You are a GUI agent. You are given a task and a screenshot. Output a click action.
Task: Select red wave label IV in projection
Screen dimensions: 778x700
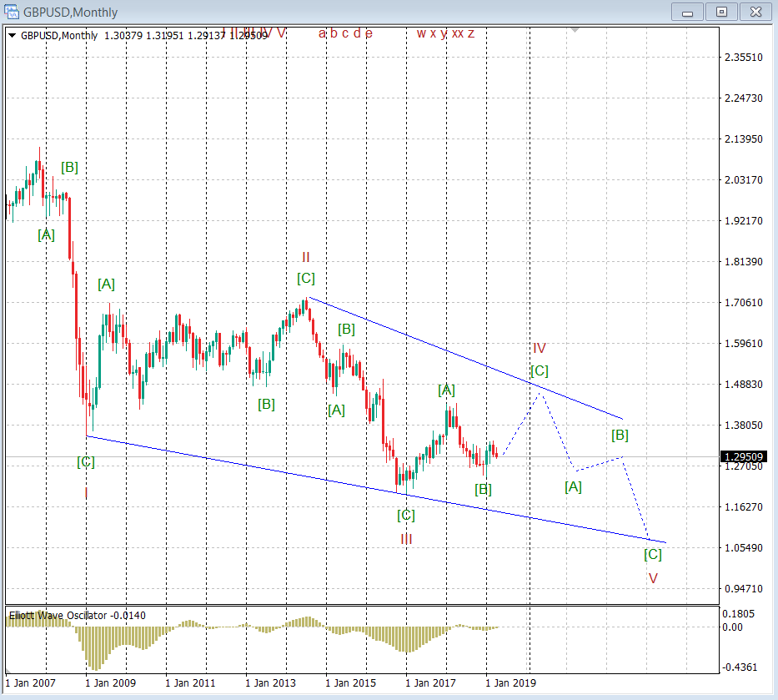[540, 348]
